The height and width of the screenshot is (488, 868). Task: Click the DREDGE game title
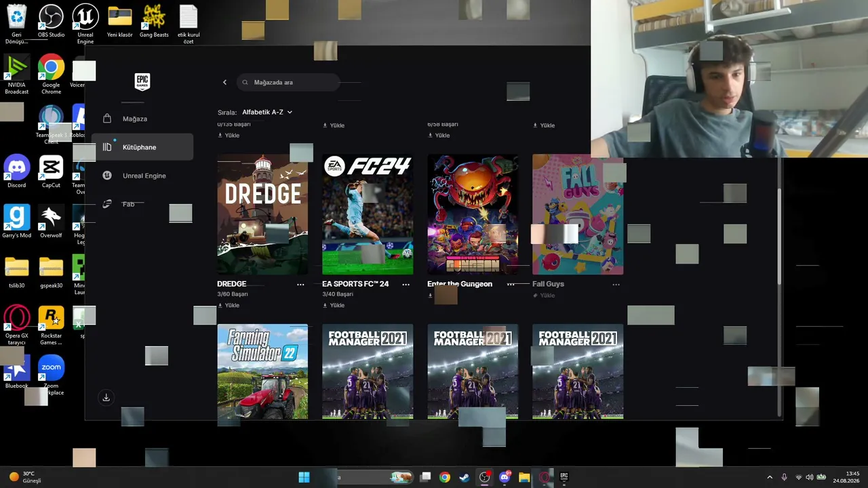pos(231,284)
